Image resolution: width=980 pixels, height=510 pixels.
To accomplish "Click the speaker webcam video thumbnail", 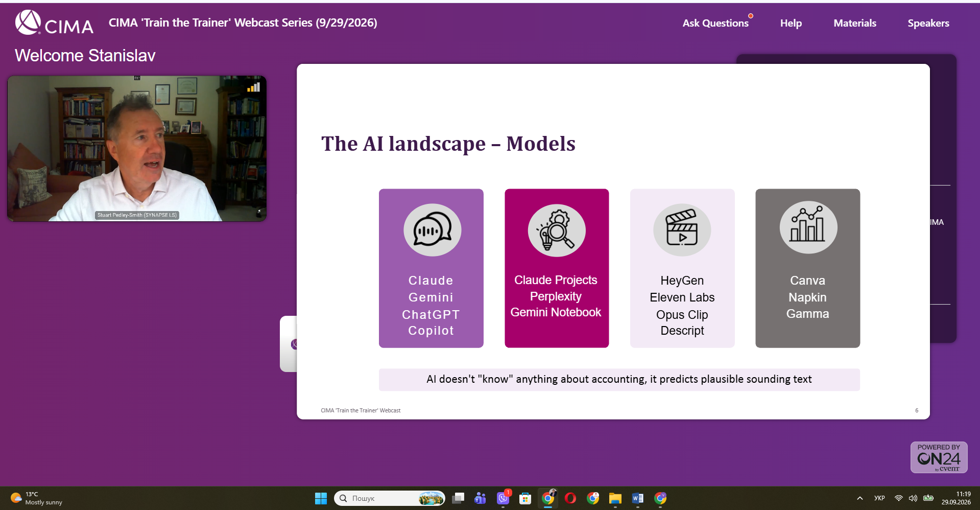I will point(137,149).
